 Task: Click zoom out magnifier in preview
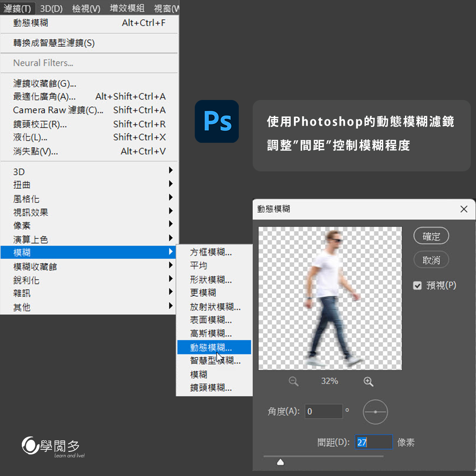click(x=294, y=382)
